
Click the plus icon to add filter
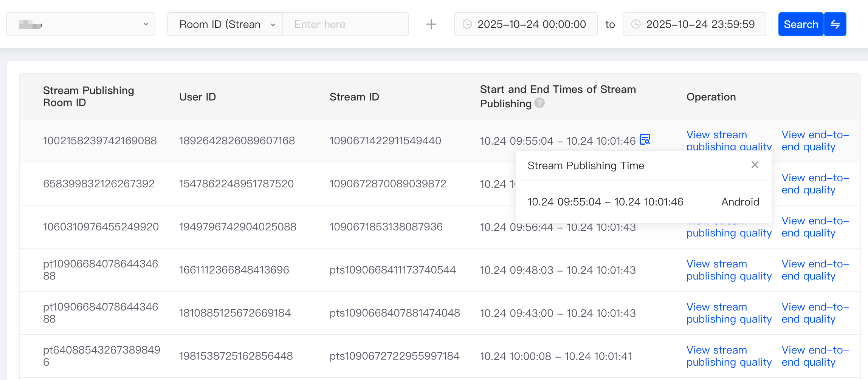pos(431,25)
